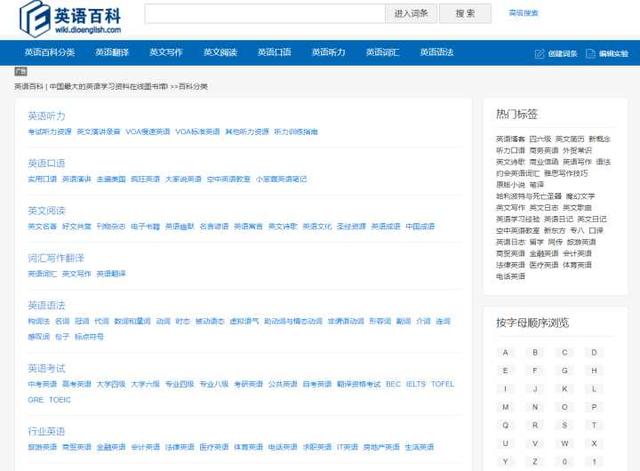640x471 pixels.
Task: Select the 四六级 hot tag
Action: (540, 139)
